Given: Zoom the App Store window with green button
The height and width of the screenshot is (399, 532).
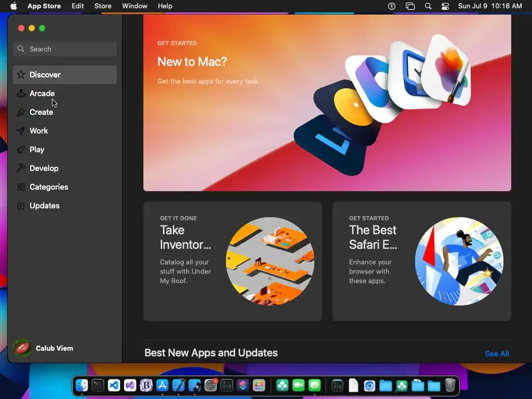Looking at the screenshot, I should point(42,28).
